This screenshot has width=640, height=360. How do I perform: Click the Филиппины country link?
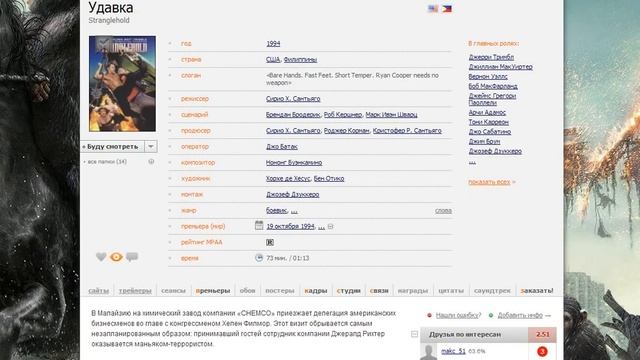tap(300, 60)
